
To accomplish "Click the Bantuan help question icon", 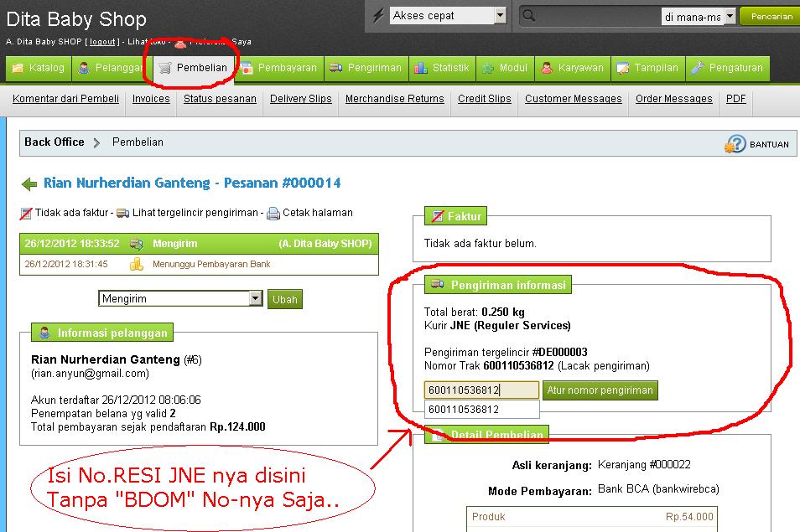I will (735, 144).
